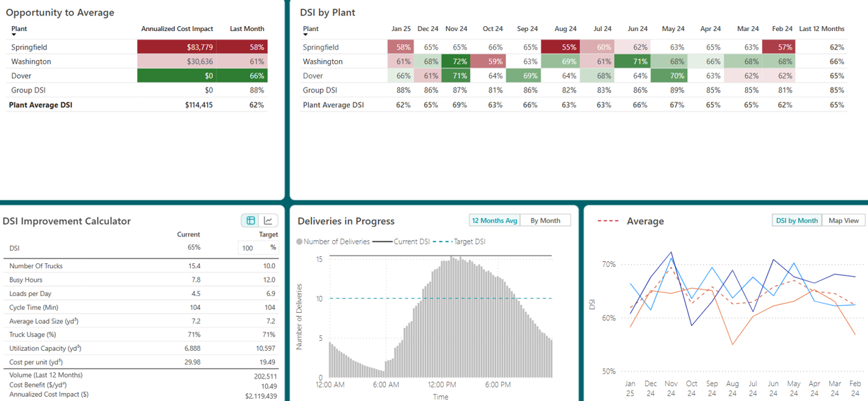The height and width of the screenshot is (401, 868).
Task: Click the $83,779 cost impact cell
Action: (177, 47)
